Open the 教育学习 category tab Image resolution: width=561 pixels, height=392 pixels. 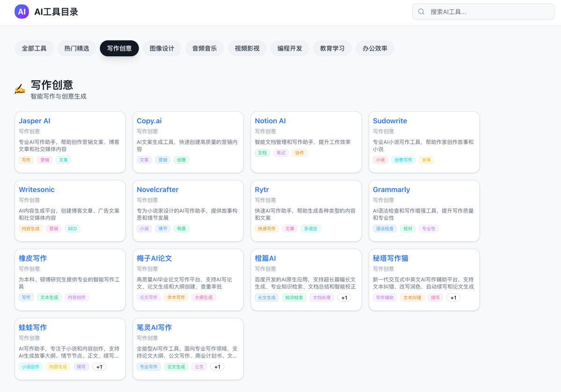(x=332, y=48)
